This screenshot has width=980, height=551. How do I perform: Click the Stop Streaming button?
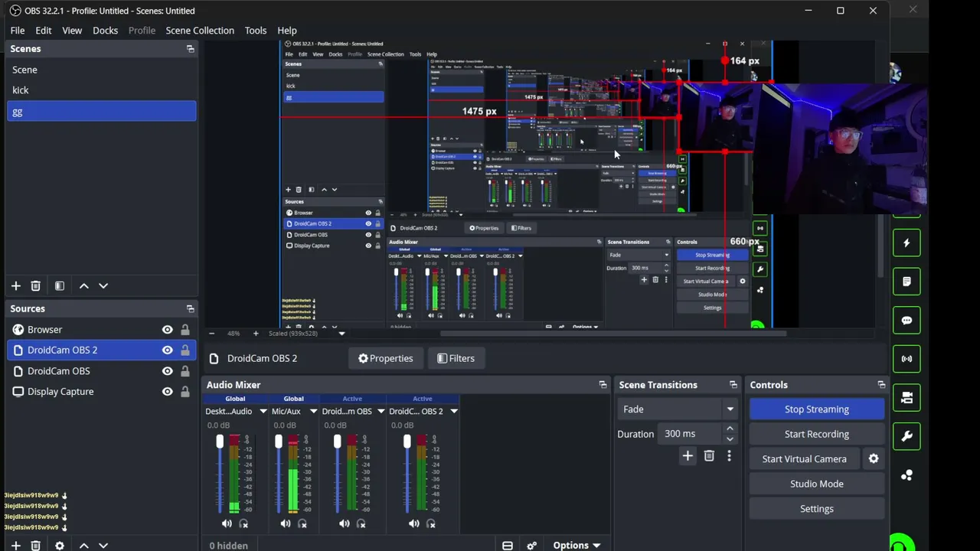coord(817,409)
